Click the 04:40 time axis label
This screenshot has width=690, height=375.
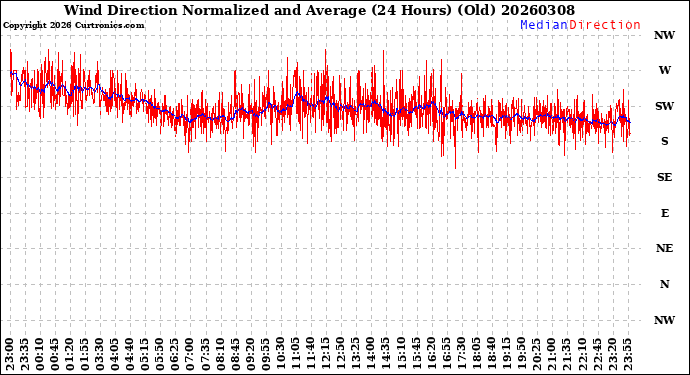point(130,355)
